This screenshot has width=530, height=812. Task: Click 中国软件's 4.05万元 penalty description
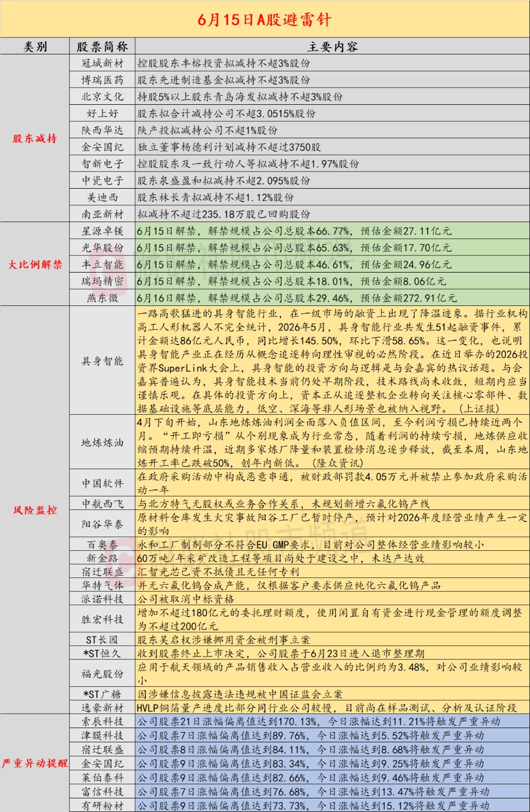(332, 483)
